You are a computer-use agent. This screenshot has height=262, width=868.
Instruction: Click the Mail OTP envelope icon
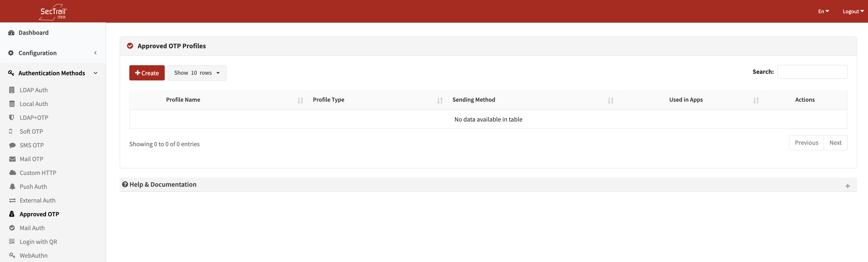point(12,159)
